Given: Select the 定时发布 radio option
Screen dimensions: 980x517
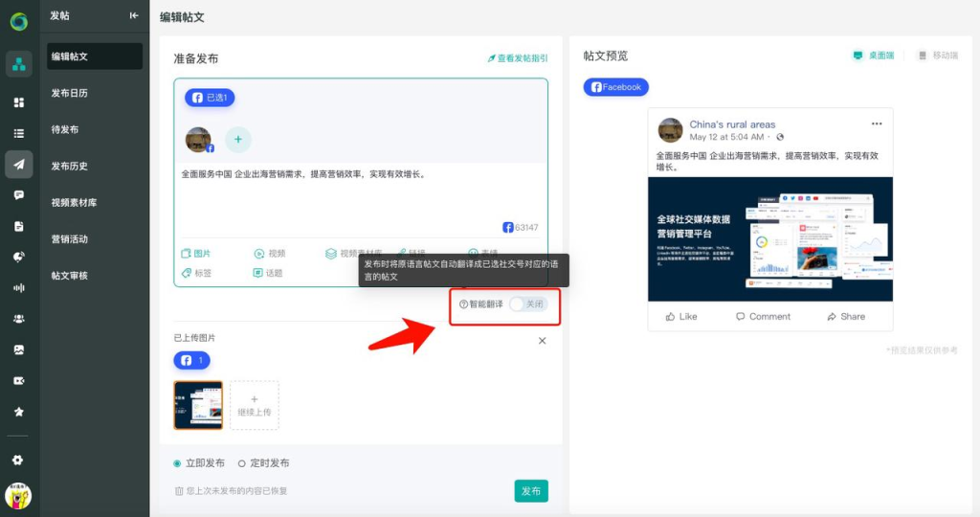Looking at the screenshot, I should tap(241, 463).
